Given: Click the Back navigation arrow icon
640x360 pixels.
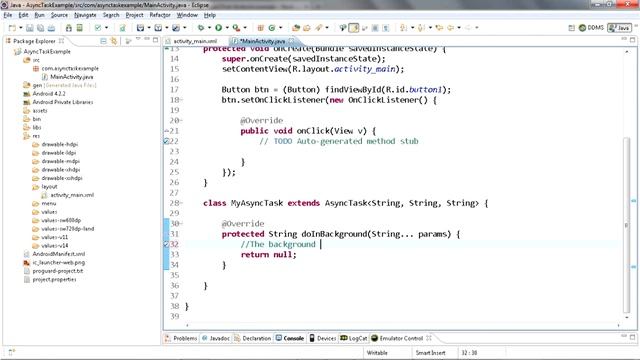Looking at the screenshot, I should click(451, 28).
